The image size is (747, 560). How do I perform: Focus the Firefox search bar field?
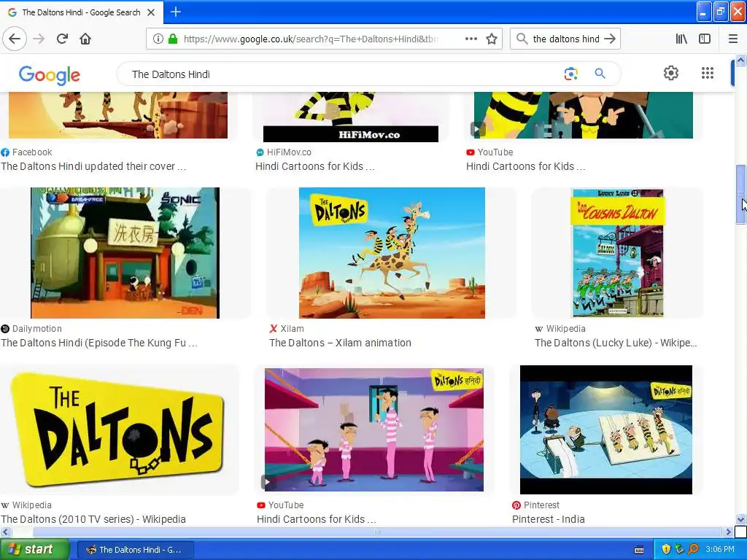tap(566, 39)
